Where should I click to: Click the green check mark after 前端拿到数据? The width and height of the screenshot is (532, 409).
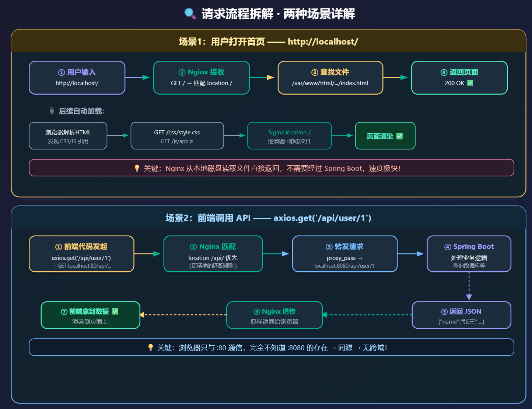point(115,311)
